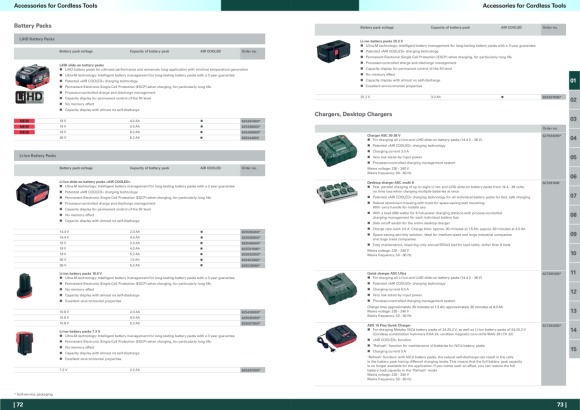580x410 pixels.
Task: Click the "Li-ion Battery Packs" table header bar
Action: pos(139,155)
